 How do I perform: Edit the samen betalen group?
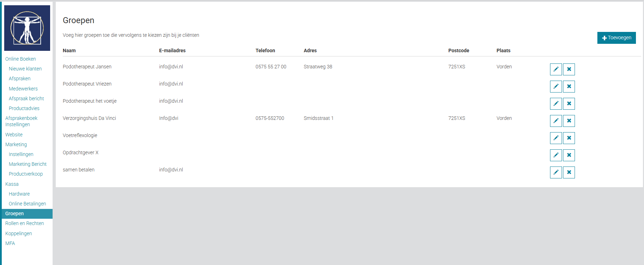(x=556, y=172)
